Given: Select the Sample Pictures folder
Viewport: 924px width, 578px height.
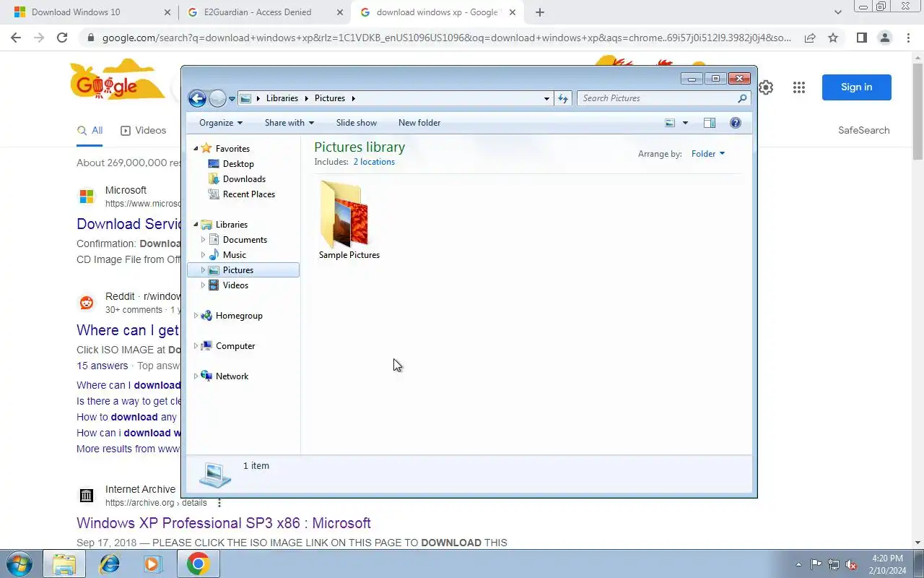Looking at the screenshot, I should tap(349, 220).
